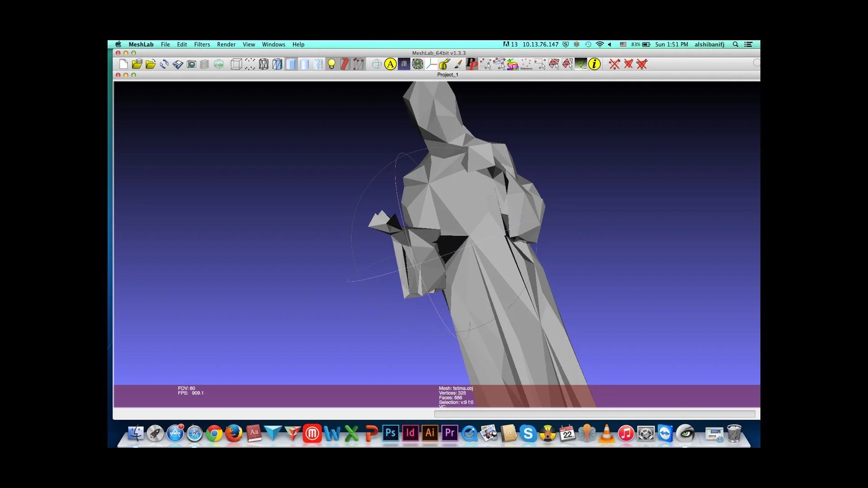Image resolution: width=868 pixels, height=488 pixels.
Task: Take a snapshot with the camera icon
Action: click(191, 64)
